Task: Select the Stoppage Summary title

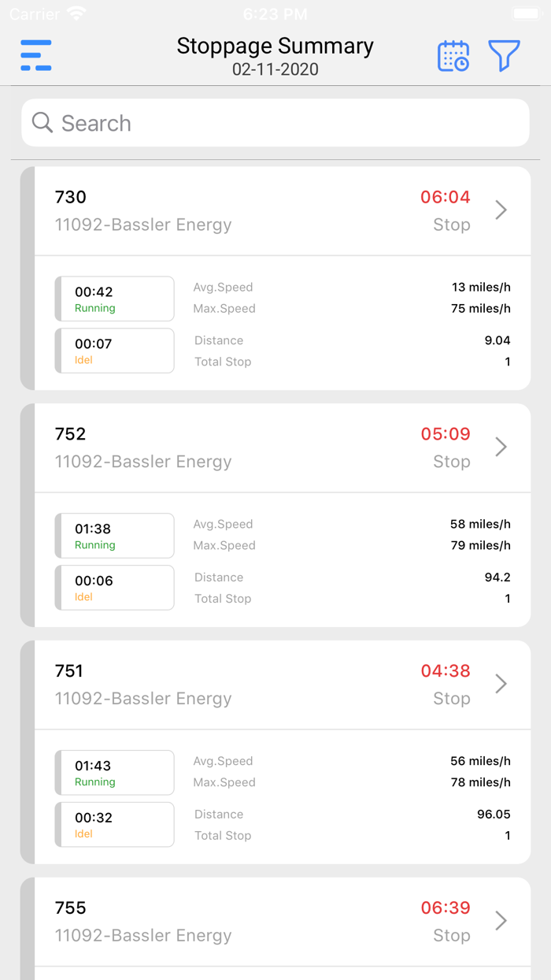Action: tap(275, 46)
